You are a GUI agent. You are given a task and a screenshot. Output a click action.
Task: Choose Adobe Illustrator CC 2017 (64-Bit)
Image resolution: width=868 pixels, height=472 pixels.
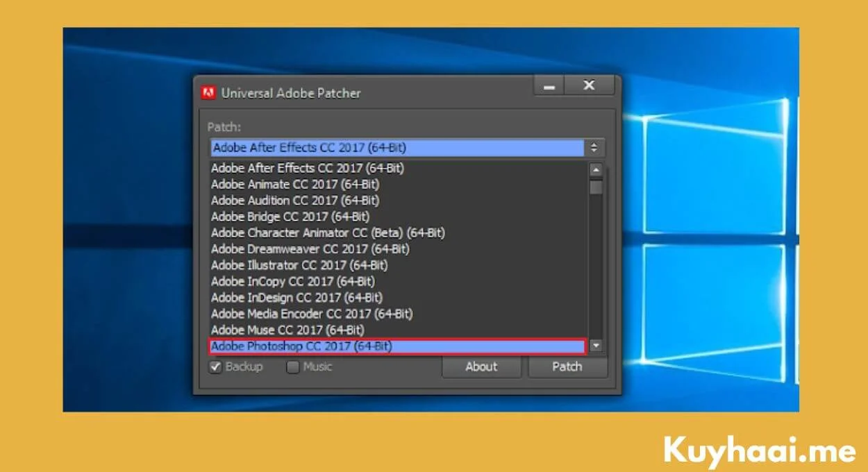[x=399, y=265]
